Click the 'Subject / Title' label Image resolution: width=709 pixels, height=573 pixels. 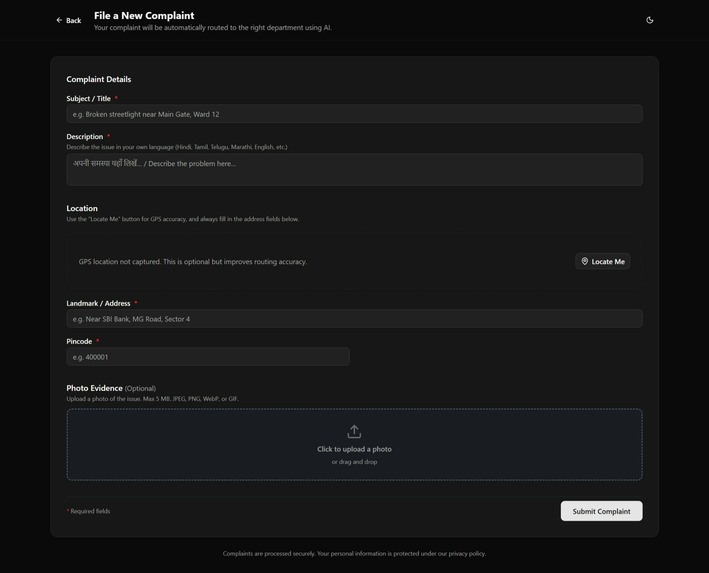89,99
